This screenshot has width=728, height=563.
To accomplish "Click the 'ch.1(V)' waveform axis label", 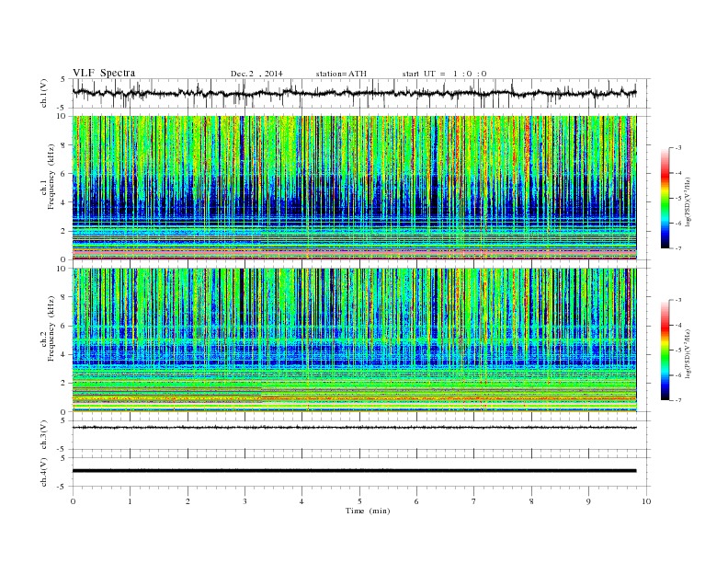I will [44, 93].
